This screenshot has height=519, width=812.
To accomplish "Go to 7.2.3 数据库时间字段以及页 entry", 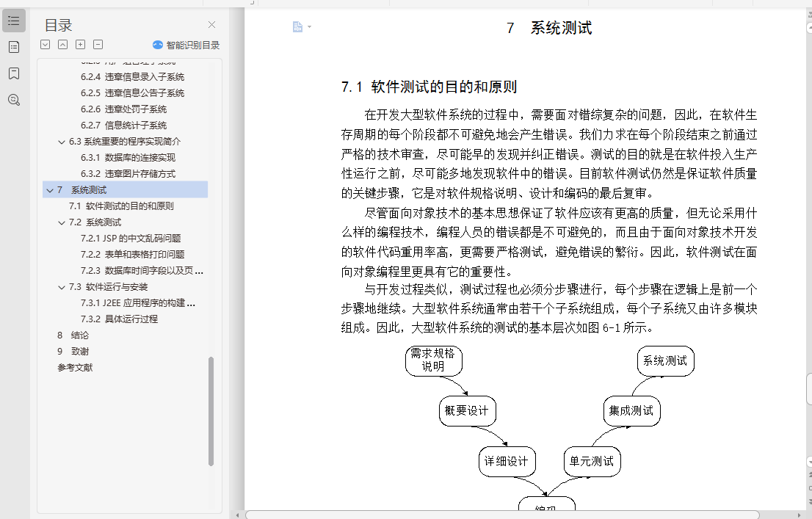I will click(142, 270).
